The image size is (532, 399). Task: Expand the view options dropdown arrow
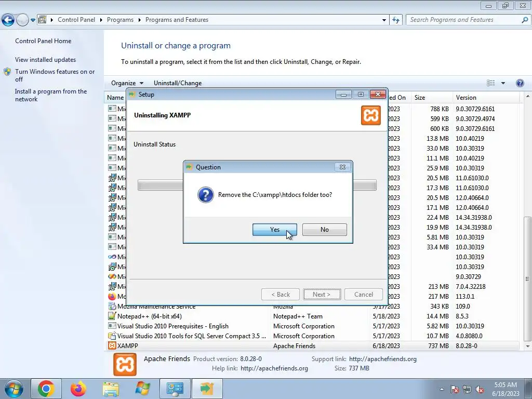pyautogui.click(x=503, y=83)
